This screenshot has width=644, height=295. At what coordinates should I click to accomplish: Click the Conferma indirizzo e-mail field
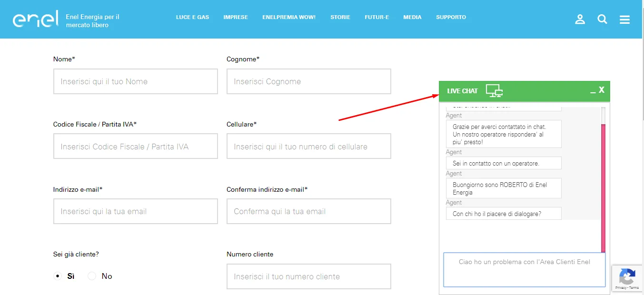coord(309,211)
